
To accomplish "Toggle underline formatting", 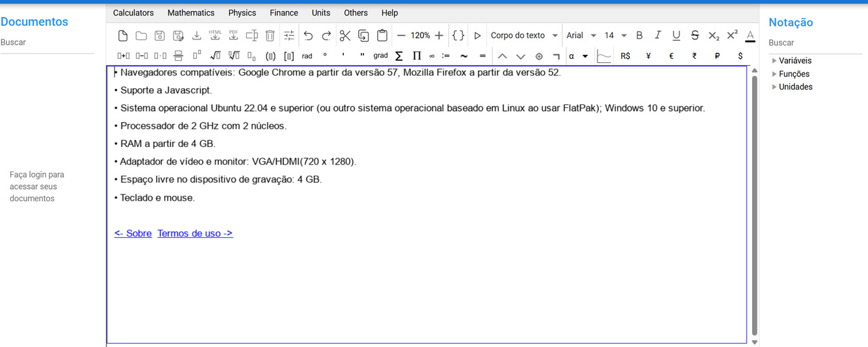I will pyautogui.click(x=676, y=35).
